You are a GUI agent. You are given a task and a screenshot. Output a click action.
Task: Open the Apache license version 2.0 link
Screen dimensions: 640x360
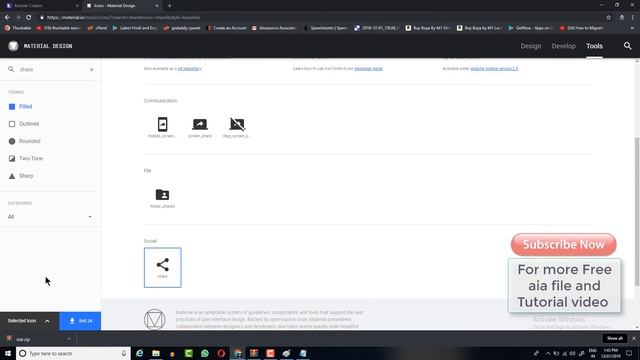click(494, 69)
